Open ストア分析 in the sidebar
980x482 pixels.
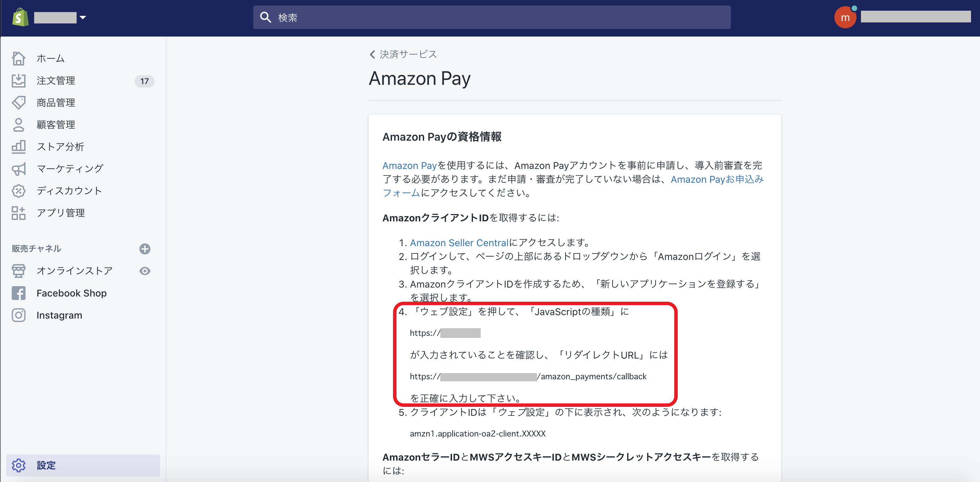[x=60, y=147]
